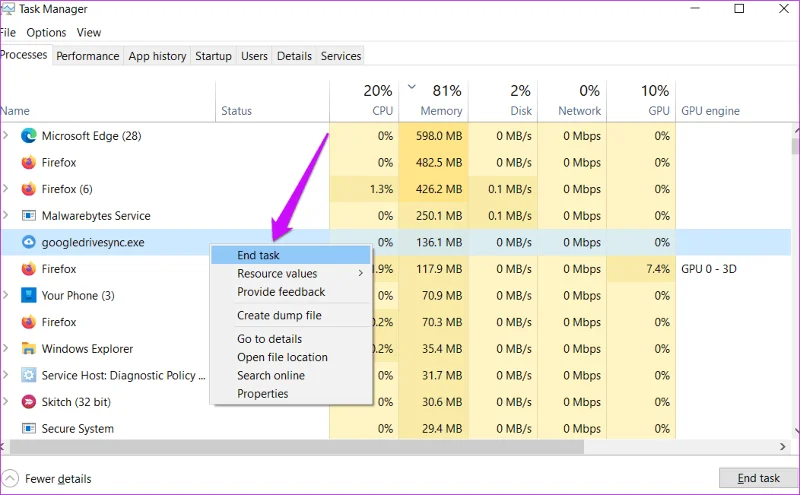Expand the Windows Explorer group
Viewport: 800px width, 495px height.
[x=6, y=348]
